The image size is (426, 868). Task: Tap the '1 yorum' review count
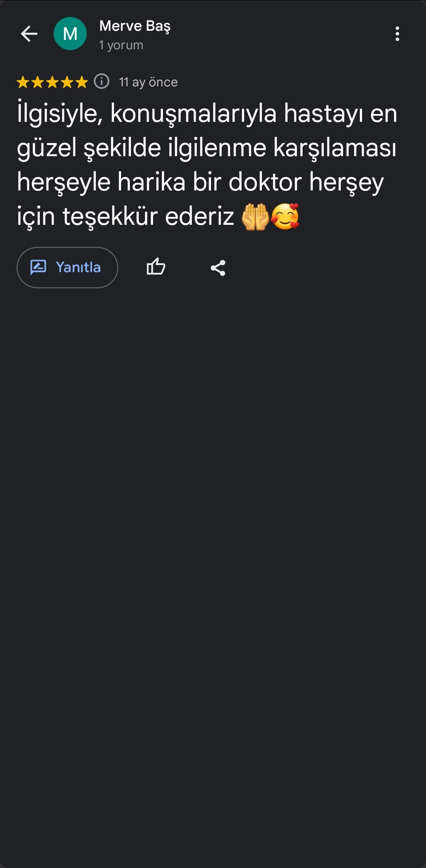pyautogui.click(x=121, y=45)
